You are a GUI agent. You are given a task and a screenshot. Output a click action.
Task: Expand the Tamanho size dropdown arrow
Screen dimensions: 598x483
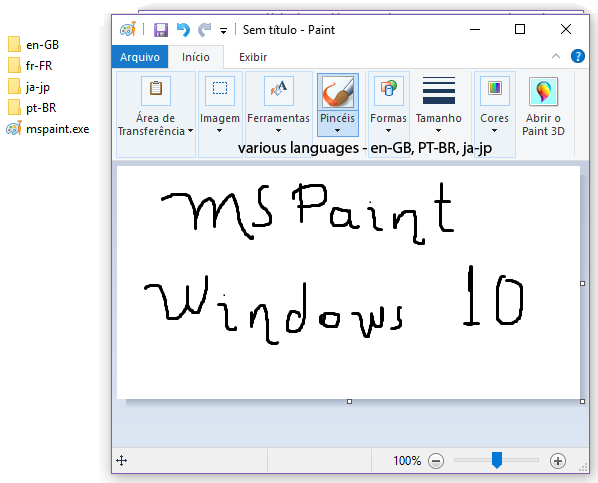coord(439,131)
